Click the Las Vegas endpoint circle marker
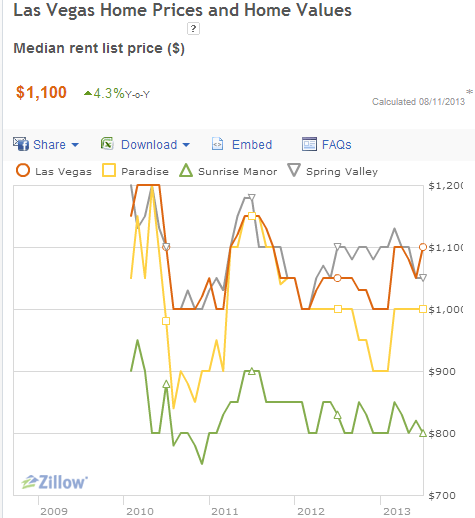475x518 pixels. pos(423,247)
